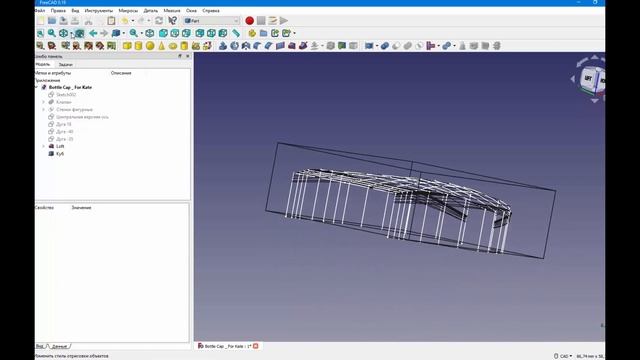This screenshot has height=360, width=640.
Task: Switch to the Модель tab
Action: coord(43,64)
